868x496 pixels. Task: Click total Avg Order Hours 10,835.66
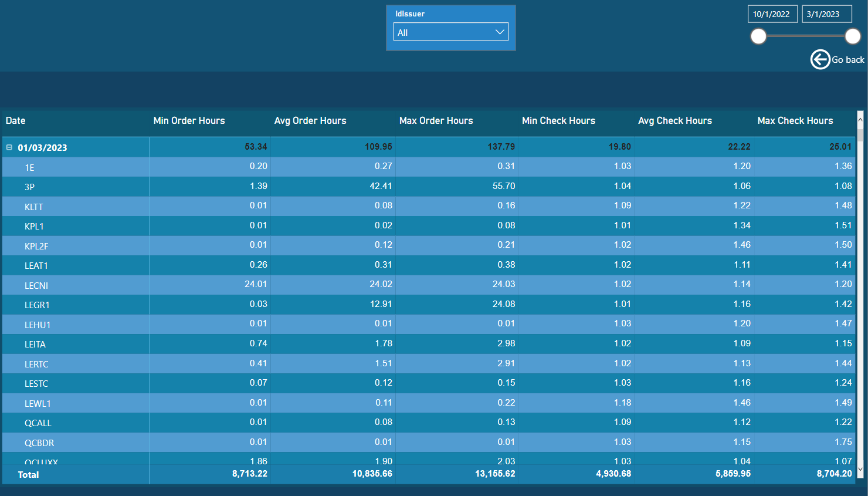[372, 474]
